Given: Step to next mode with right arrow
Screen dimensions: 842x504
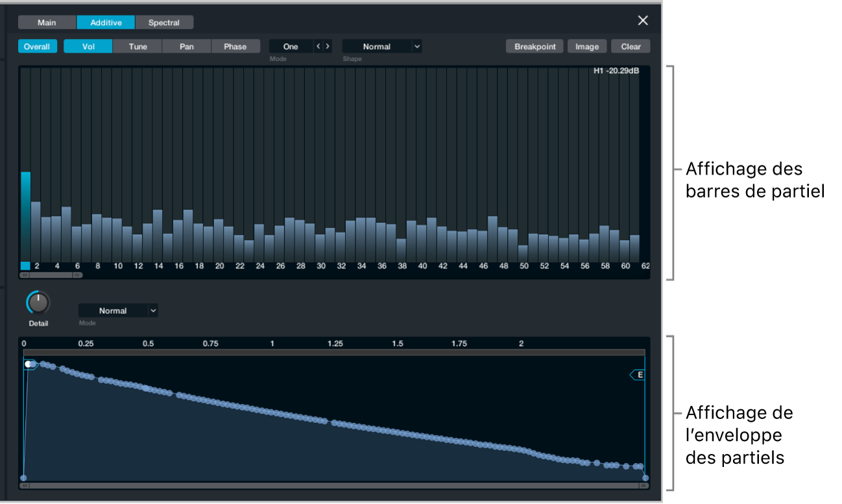Looking at the screenshot, I should (x=328, y=47).
